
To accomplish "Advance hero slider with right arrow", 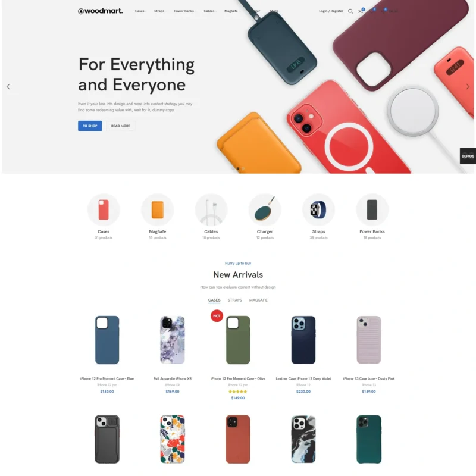I will coord(468,86).
